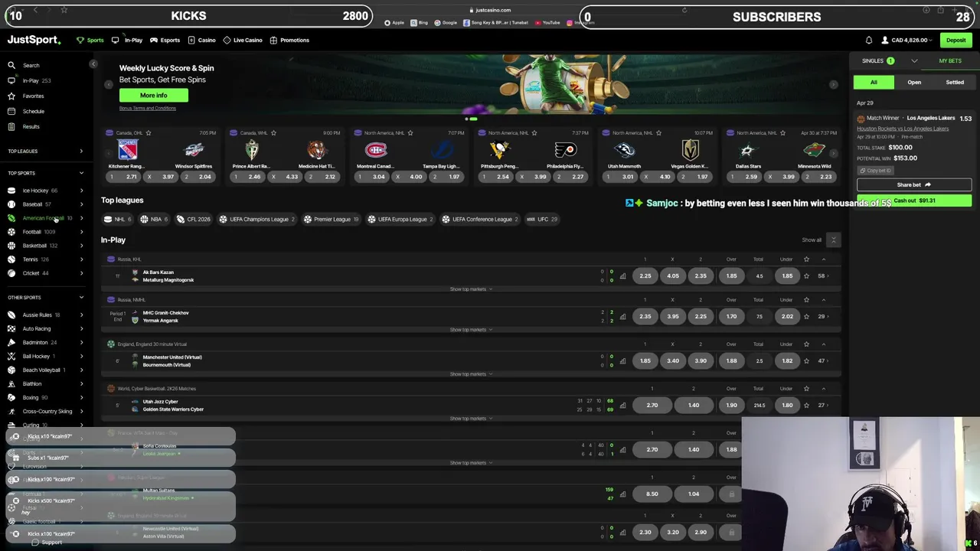Expand the Singles betslip chevron

(x=914, y=60)
